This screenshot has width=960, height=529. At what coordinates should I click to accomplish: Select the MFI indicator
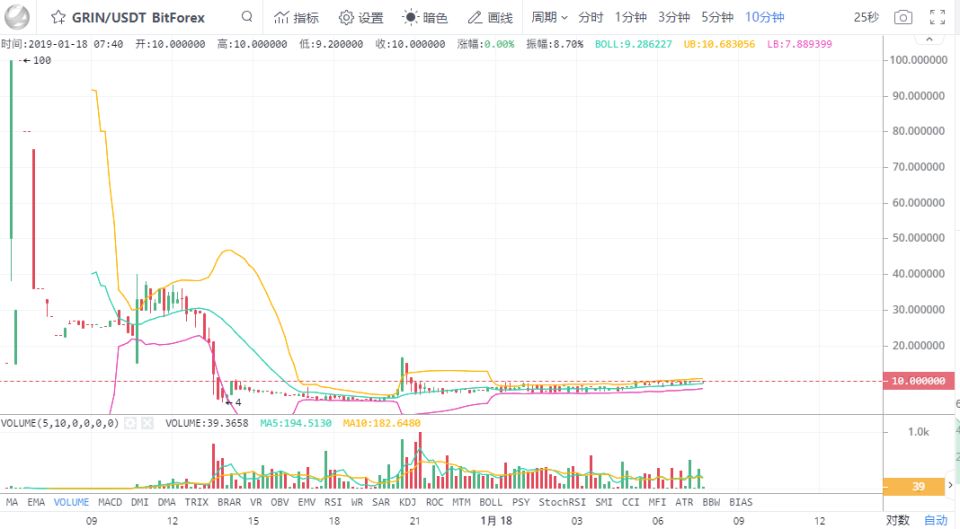pos(657,502)
